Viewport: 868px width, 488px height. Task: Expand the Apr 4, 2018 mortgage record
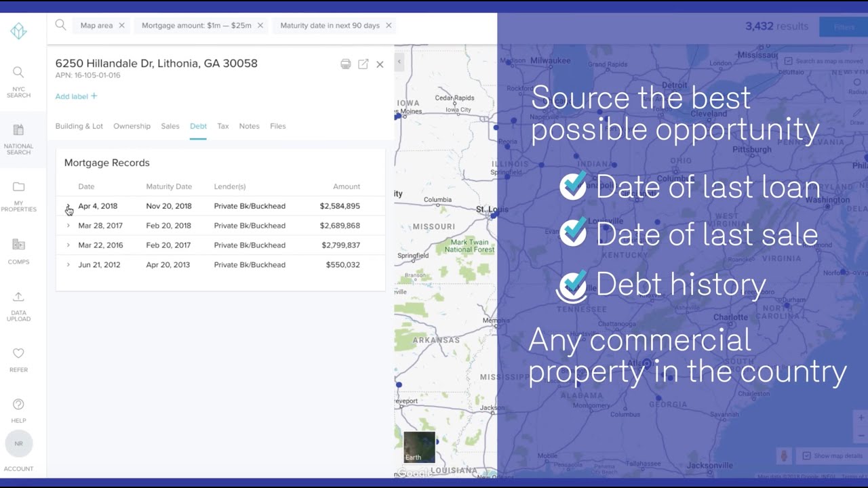click(68, 206)
